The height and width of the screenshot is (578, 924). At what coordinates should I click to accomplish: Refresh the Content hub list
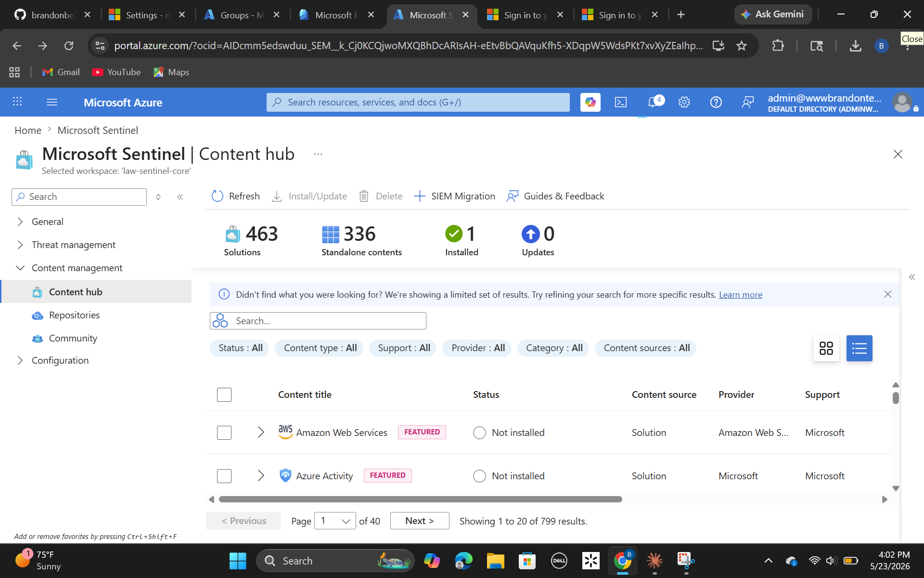click(235, 196)
